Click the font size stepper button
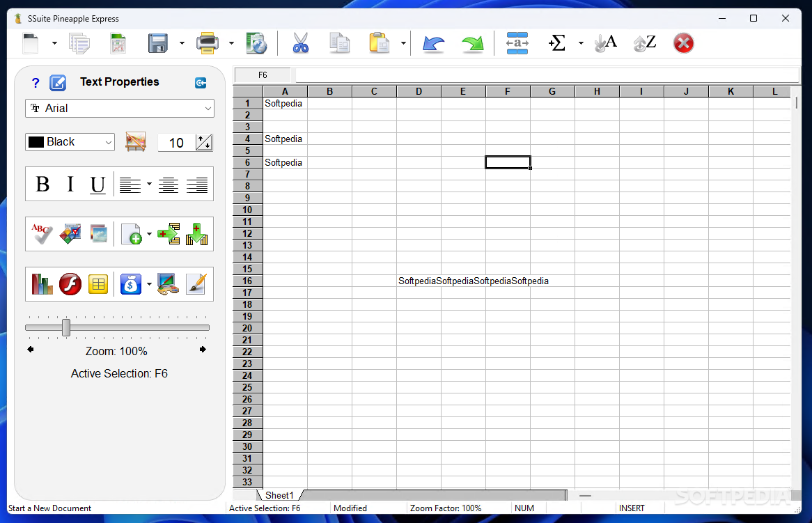Viewport: 812px width, 523px height. [x=204, y=142]
